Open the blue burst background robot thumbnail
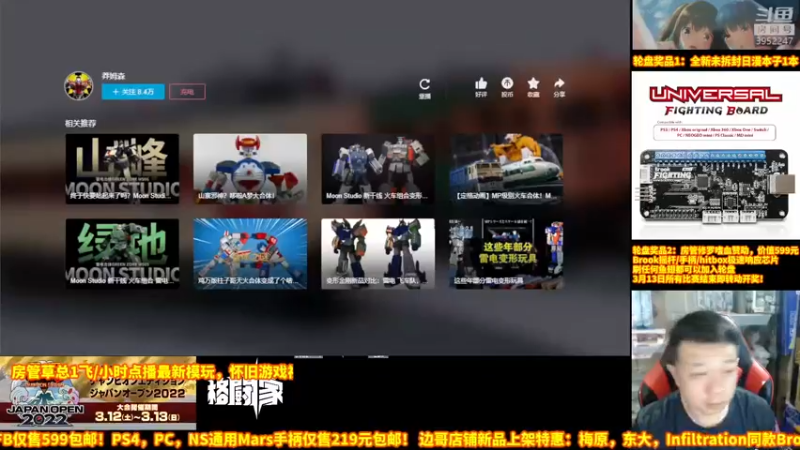This screenshot has height=450, width=800. (250, 254)
